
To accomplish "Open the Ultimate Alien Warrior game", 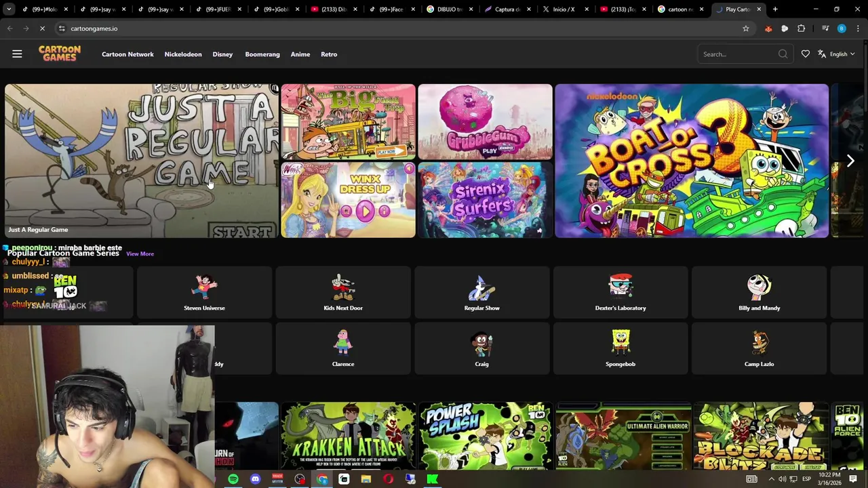I will click(623, 435).
